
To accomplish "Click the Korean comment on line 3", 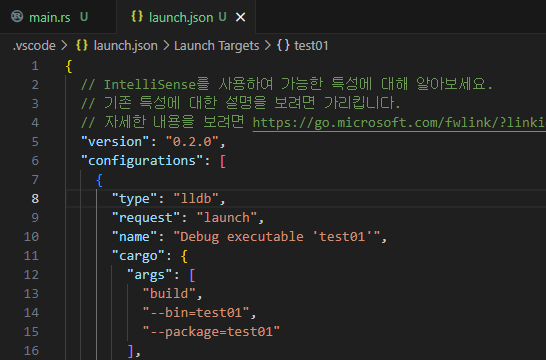I will 240,103.
